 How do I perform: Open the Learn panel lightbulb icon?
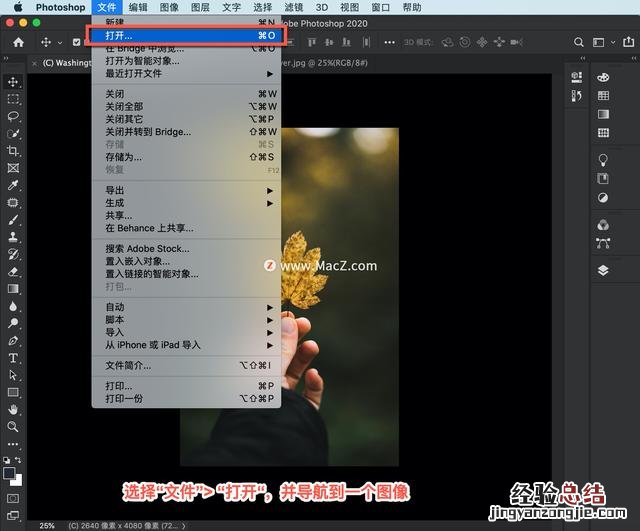point(603,160)
